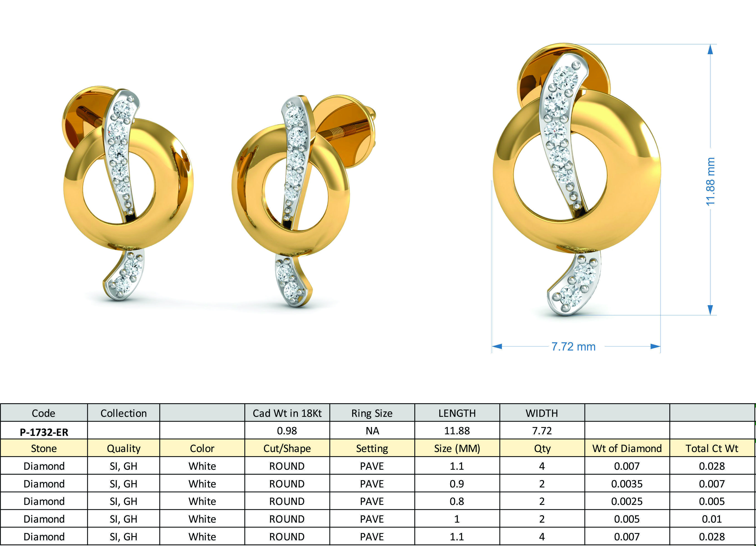Select the Collection header cell
Image resolution: width=756 pixels, height=546 pixels.
pyautogui.click(x=124, y=413)
